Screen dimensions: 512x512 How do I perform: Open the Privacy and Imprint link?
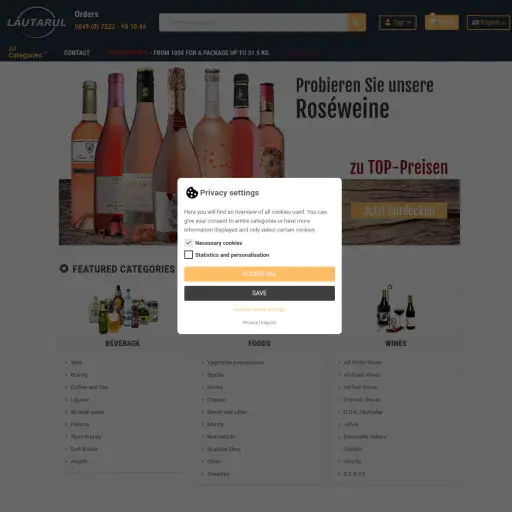tap(259, 323)
